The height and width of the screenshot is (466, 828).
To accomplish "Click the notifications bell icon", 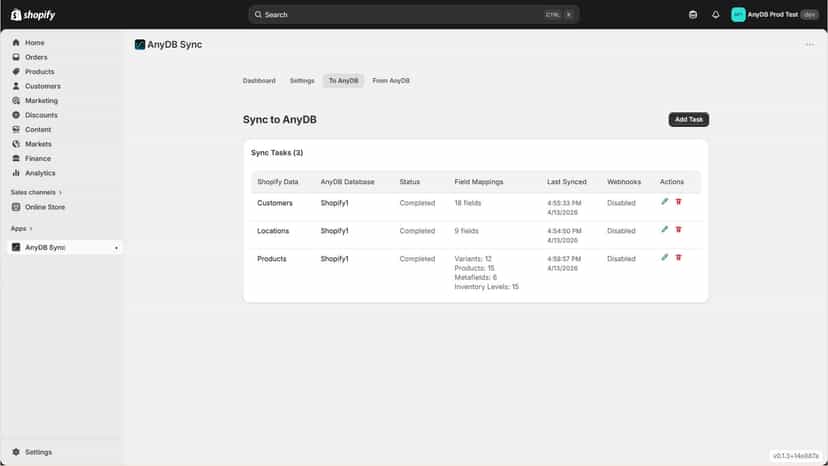I will click(716, 15).
